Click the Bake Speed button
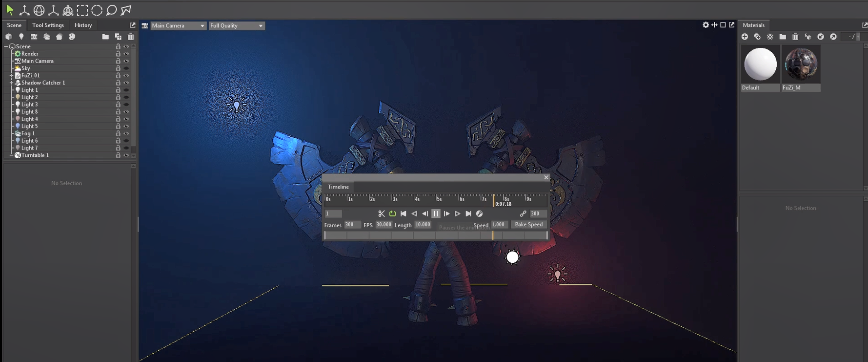868x362 pixels. 528,224
